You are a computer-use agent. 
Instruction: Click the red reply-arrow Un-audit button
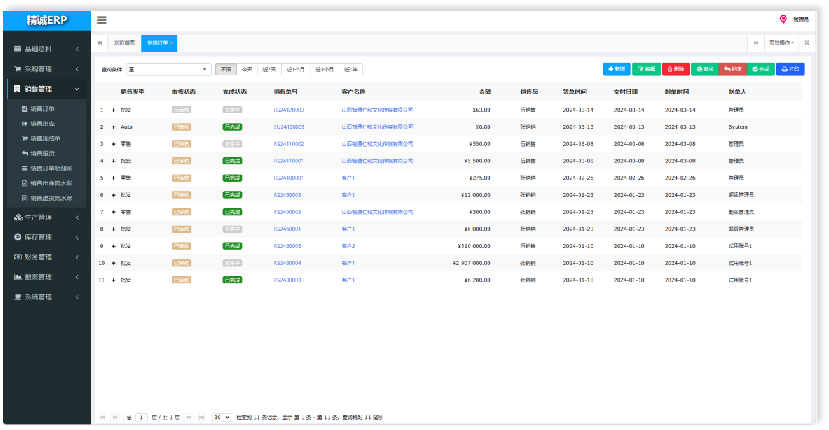(733, 69)
